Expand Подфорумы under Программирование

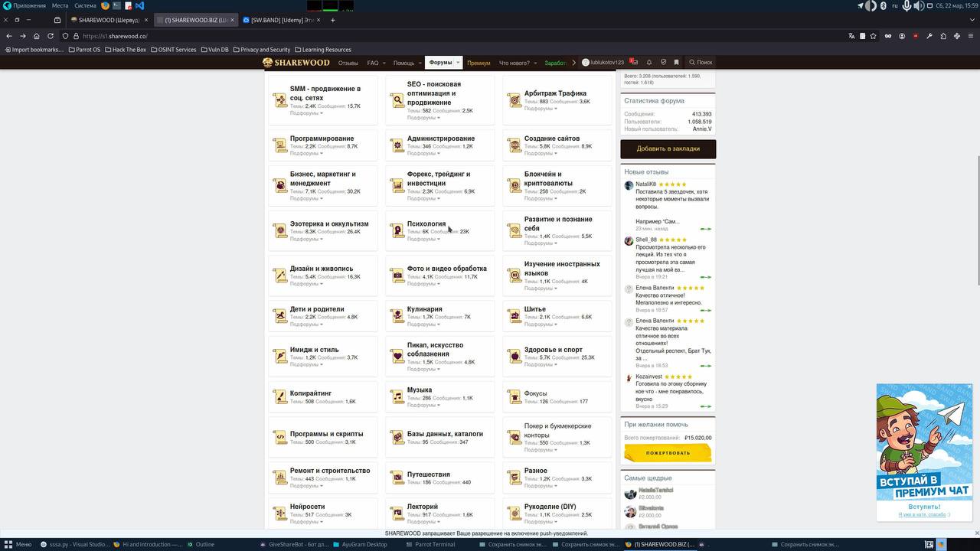305,153
